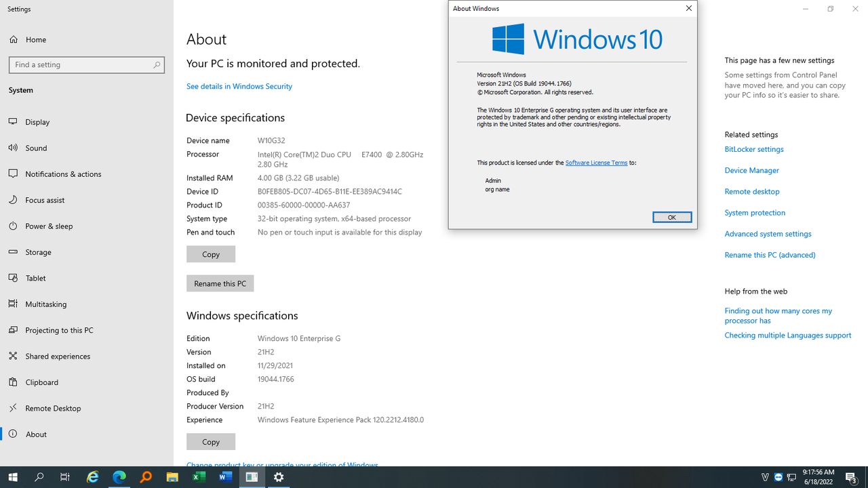Image resolution: width=868 pixels, height=488 pixels.
Task: Open Rename this PC (advanced) link
Action: (770, 255)
